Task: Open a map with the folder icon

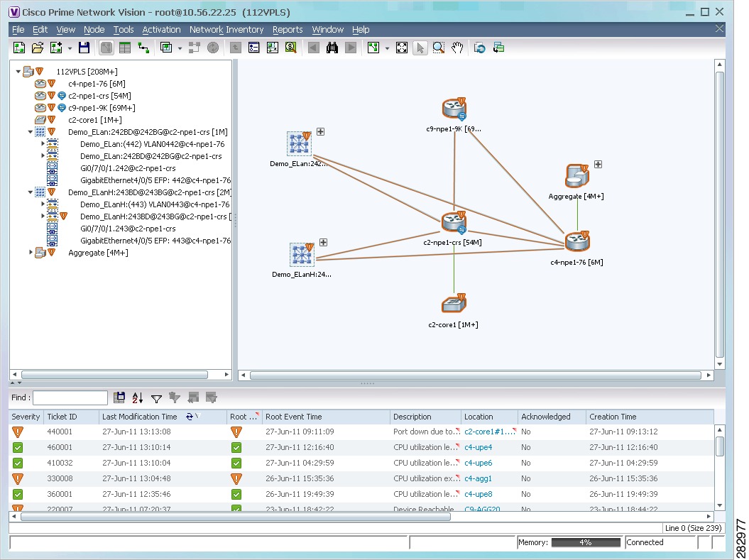Action: tap(37, 48)
